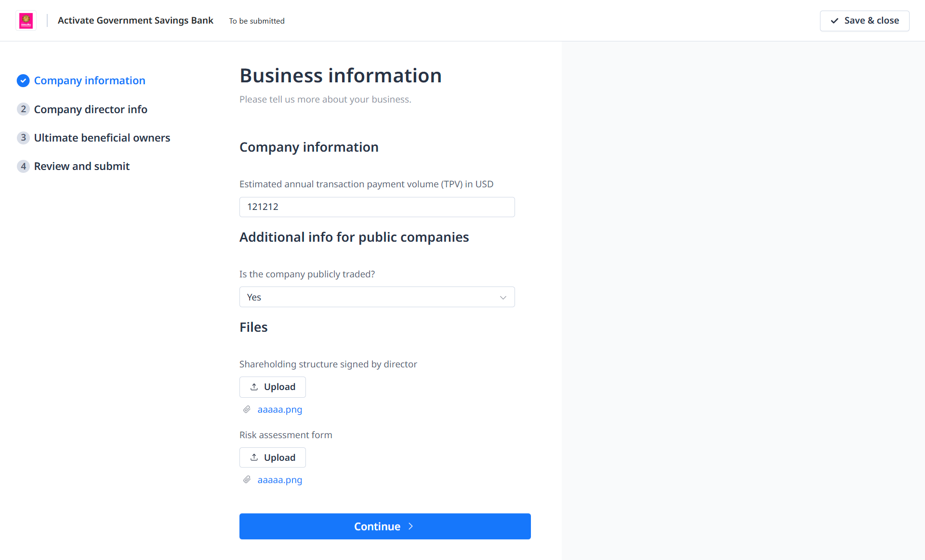Screen dimensions: 925x560
Task: Go to Company information step
Action: [x=90, y=81]
